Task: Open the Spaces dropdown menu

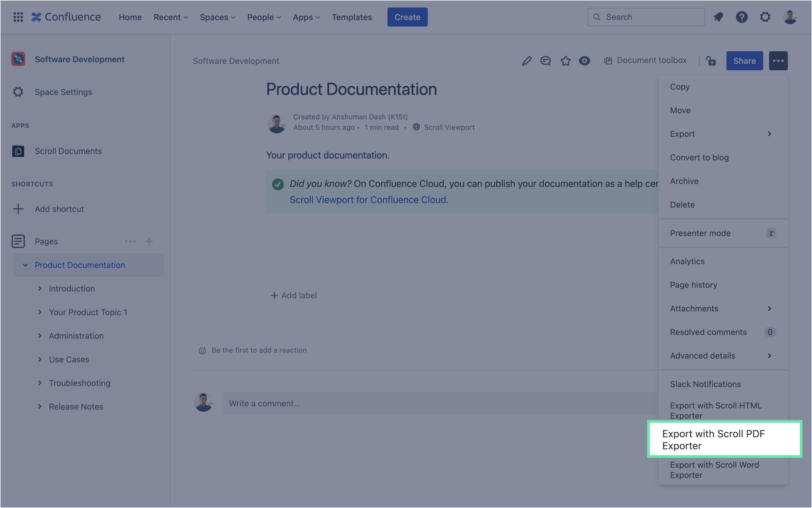Action: (217, 17)
